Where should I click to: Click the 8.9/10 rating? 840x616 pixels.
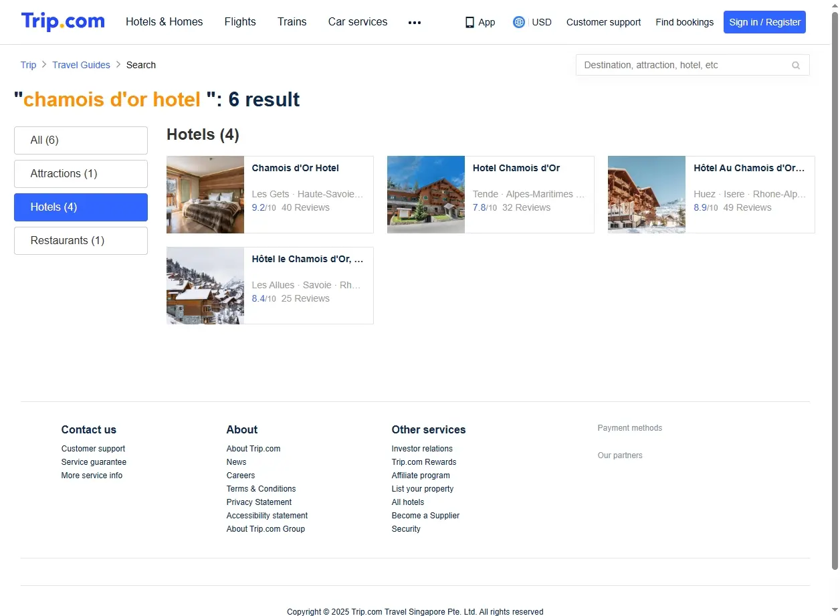point(706,207)
